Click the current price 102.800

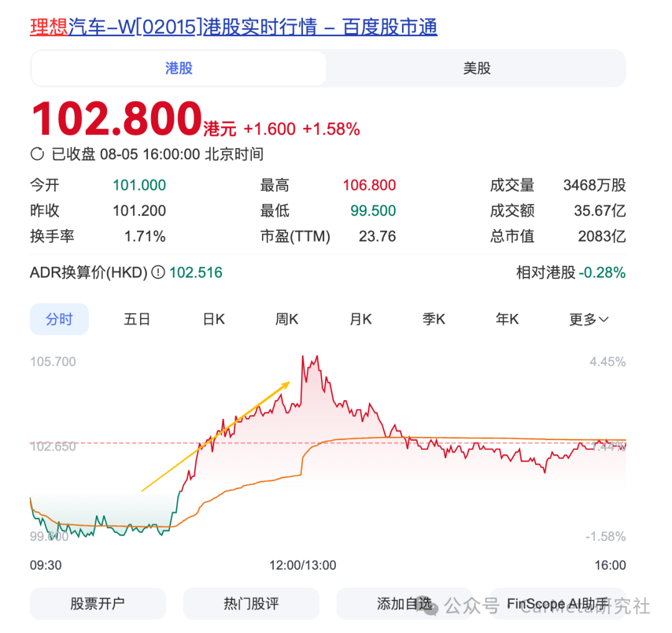[116, 118]
